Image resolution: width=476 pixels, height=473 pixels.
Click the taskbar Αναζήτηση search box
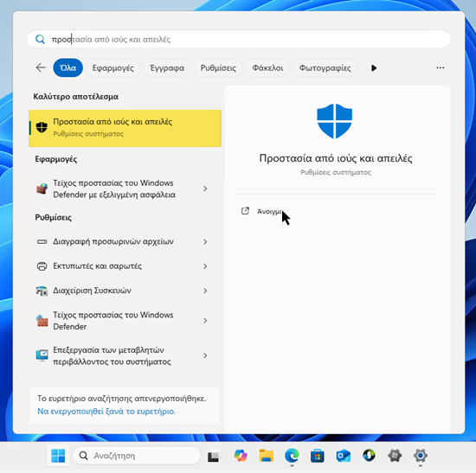coord(137,456)
